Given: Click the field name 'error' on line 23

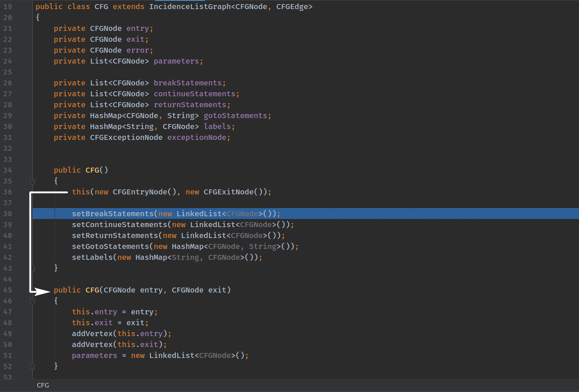Looking at the screenshot, I should [x=137, y=50].
